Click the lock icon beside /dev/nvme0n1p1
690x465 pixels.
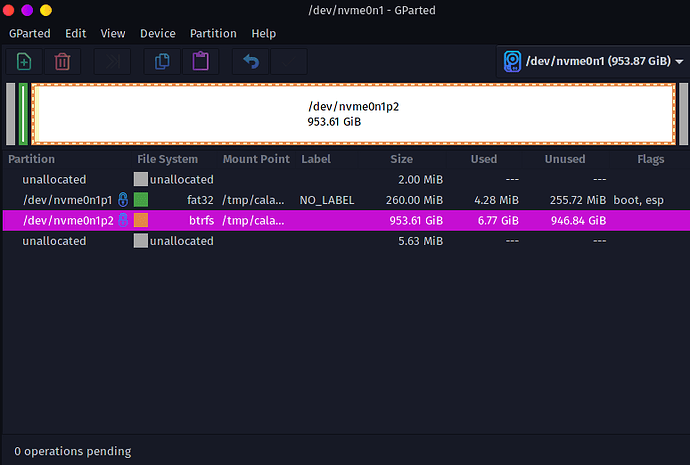(122, 200)
